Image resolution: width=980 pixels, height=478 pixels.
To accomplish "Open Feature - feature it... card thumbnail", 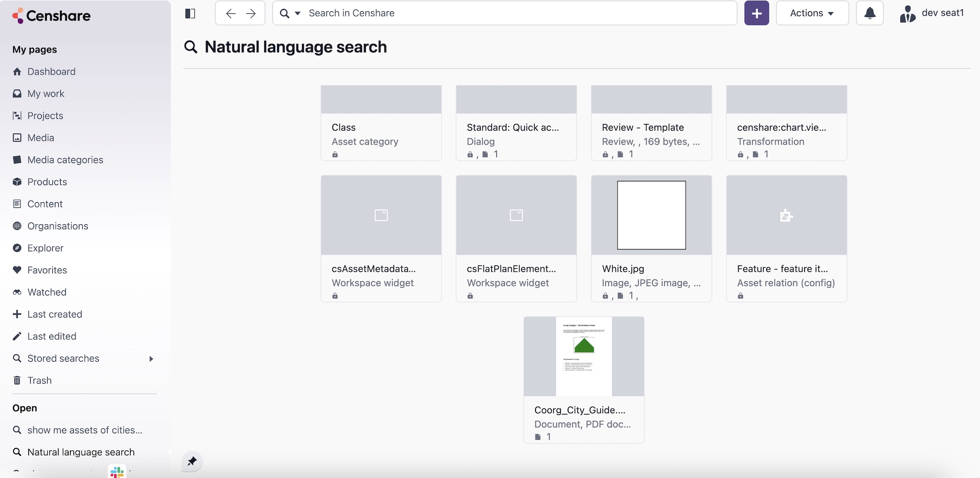I will pyautogui.click(x=786, y=215).
